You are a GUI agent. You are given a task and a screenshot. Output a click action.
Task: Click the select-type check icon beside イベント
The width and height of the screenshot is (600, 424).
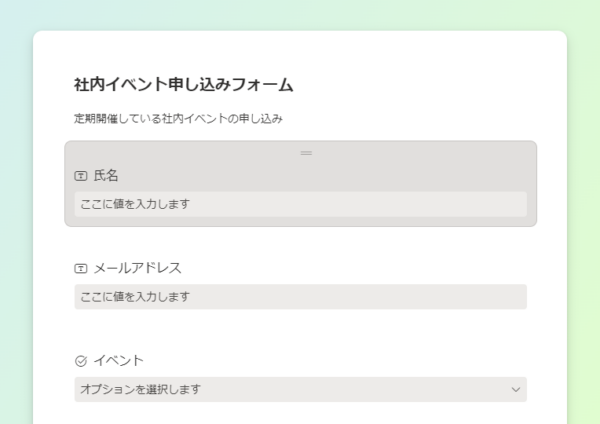click(x=81, y=361)
